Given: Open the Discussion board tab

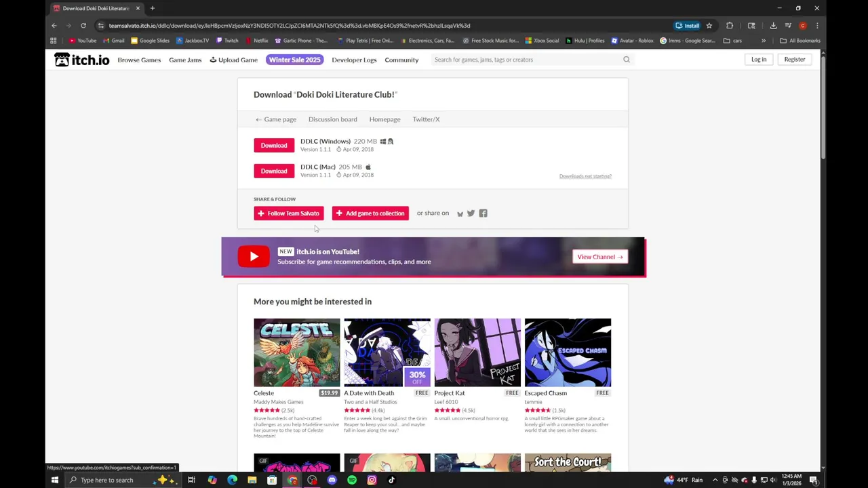Looking at the screenshot, I should pyautogui.click(x=332, y=119).
